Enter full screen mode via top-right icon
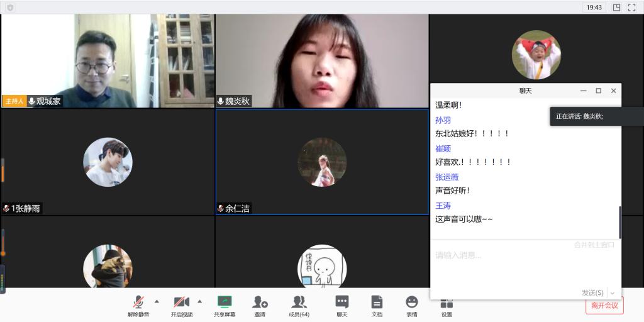 tap(632, 8)
